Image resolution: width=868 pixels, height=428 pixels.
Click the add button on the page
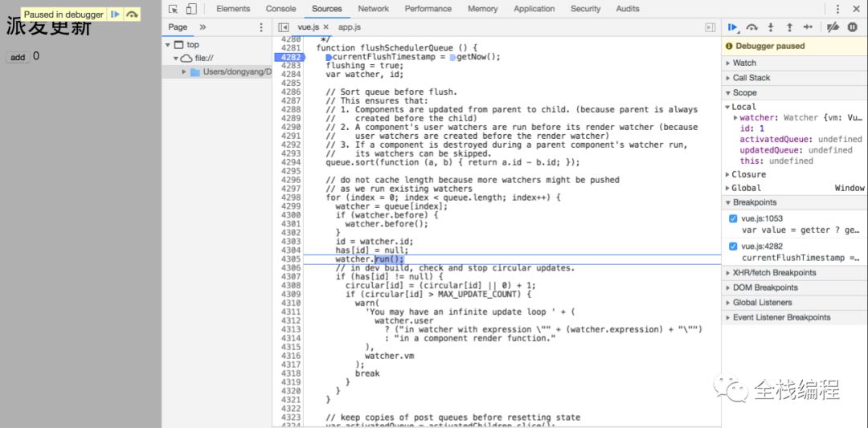click(18, 58)
